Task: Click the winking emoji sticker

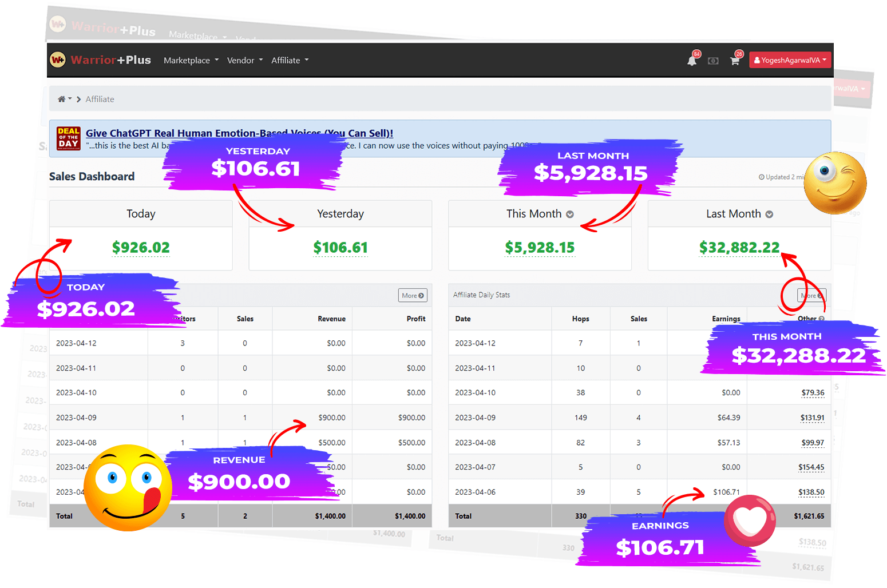Action: (834, 182)
